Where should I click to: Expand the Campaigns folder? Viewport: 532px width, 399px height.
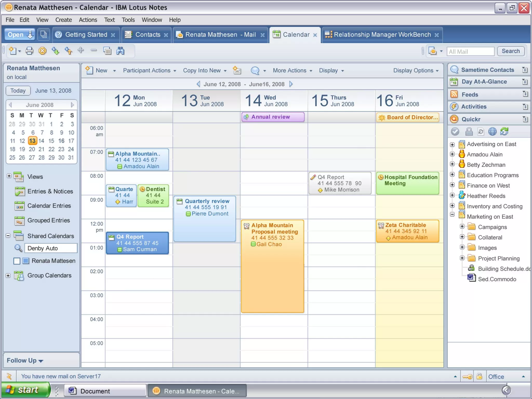(x=462, y=226)
